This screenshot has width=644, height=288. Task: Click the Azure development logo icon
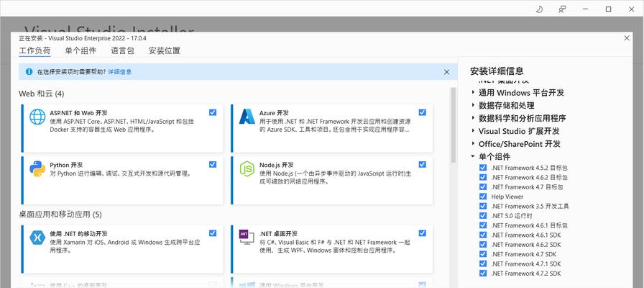click(x=247, y=117)
